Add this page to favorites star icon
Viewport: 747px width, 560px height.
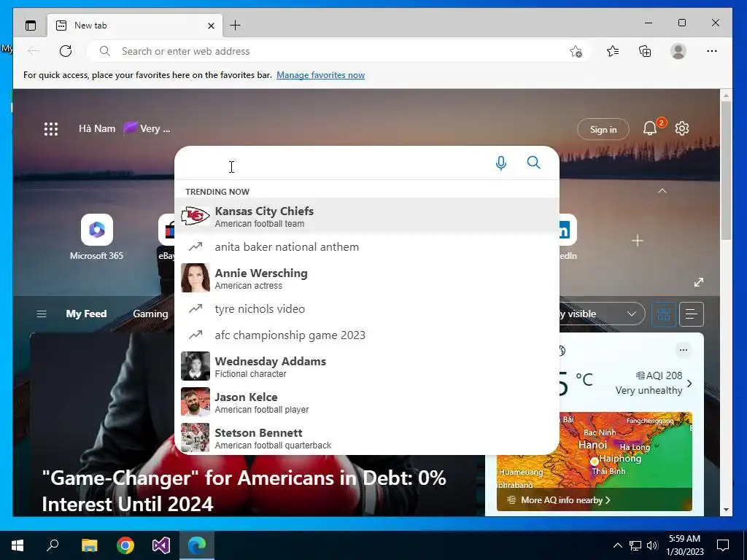tap(576, 52)
